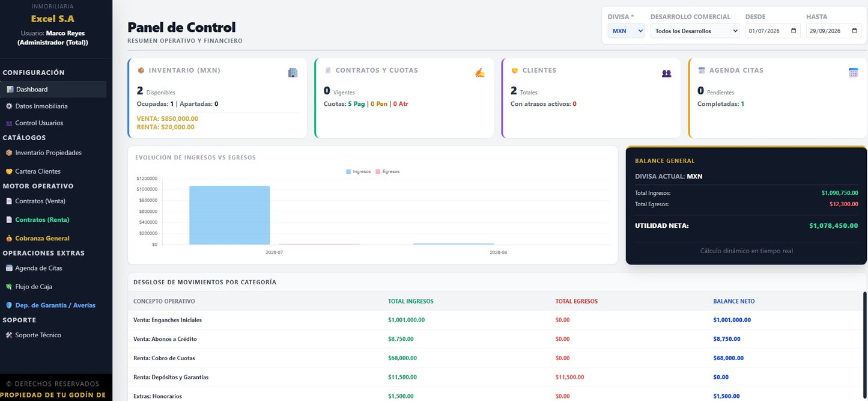Image resolution: width=868 pixels, height=401 pixels.
Task: Click the money bag icon beside Cobranza General
Action: 9,239
